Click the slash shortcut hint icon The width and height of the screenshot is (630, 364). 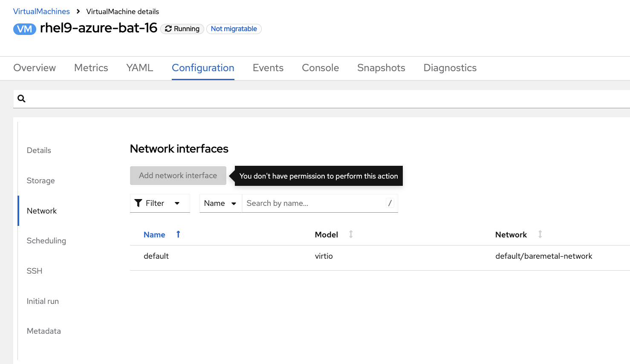pyautogui.click(x=390, y=203)
